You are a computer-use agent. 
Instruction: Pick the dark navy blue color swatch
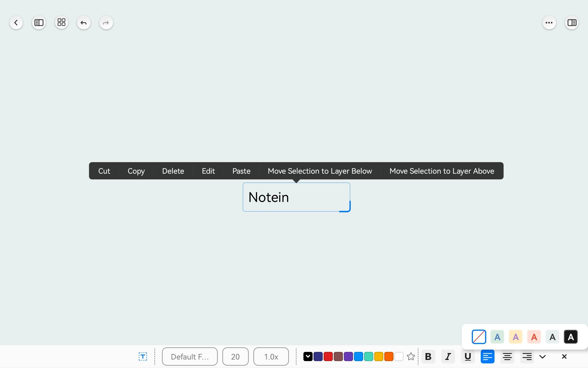pyautogui.click(x=318, y=356)
